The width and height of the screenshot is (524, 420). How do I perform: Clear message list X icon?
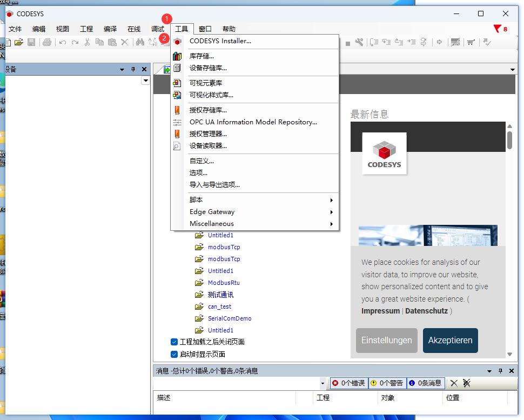tap(454, 383)
